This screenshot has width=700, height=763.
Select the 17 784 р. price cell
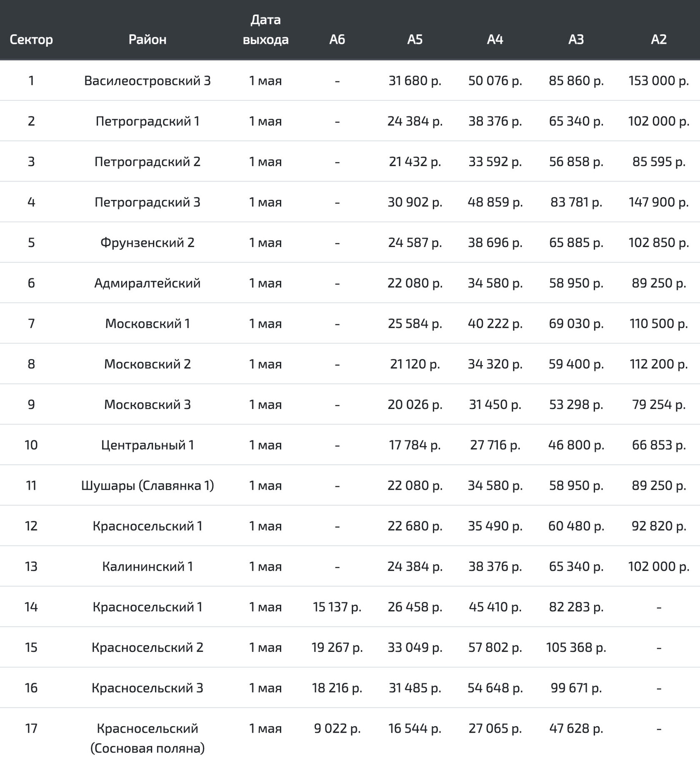point(415,445)
